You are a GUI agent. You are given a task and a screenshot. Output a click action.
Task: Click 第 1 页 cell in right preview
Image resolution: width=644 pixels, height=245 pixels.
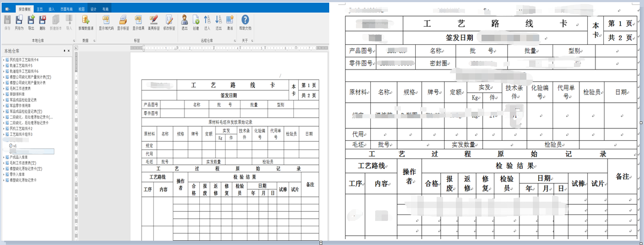[x=620, y=24]
